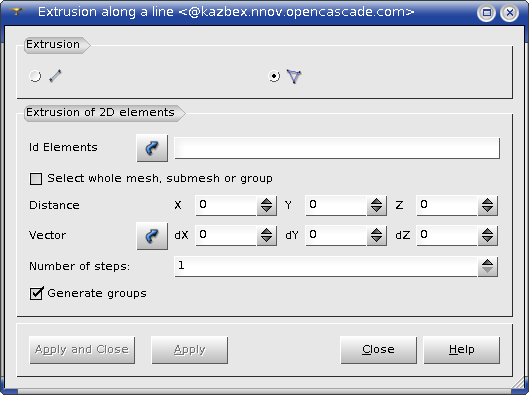Select the 1D elements extrusion radio button
The width and height of the screenshot is (529, 395).
pos(35,76)
